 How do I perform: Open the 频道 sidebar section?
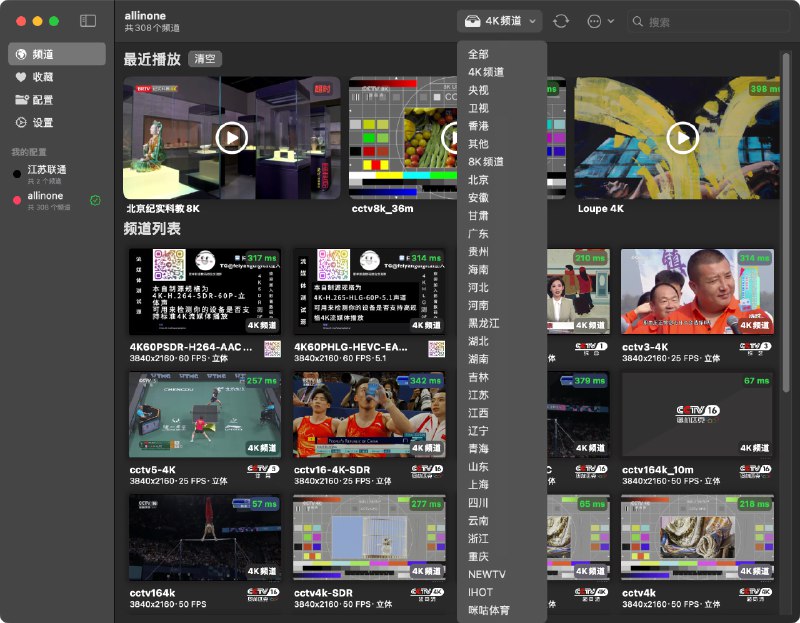tap(57, 54)
